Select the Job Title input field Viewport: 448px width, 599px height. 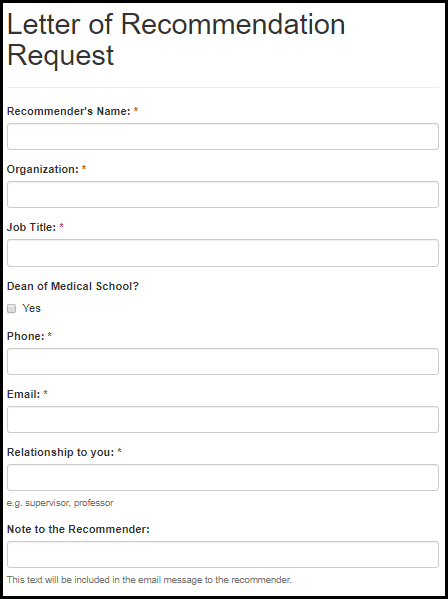pyautogui.click(x=223, y=253)
